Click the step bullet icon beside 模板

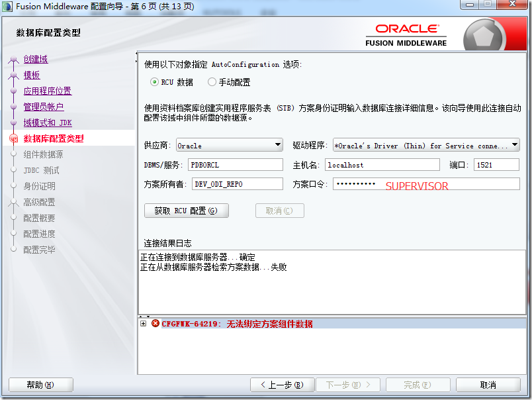14,75
